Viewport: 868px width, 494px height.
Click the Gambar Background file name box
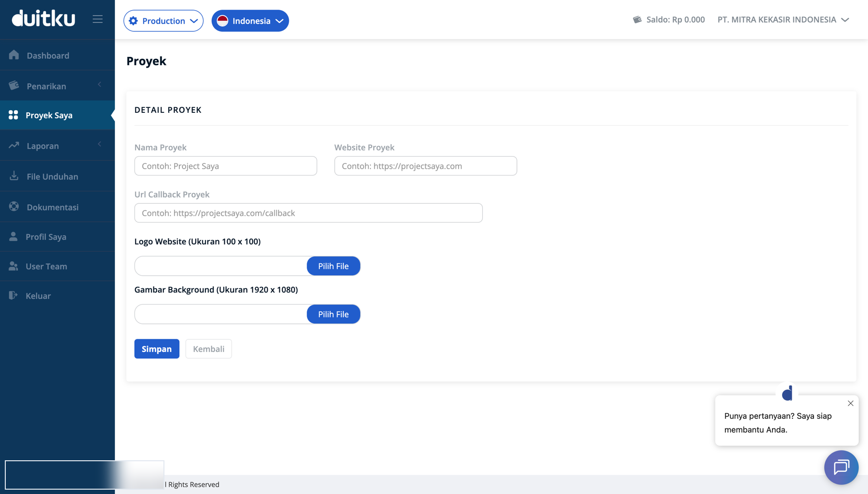[221, 314]
